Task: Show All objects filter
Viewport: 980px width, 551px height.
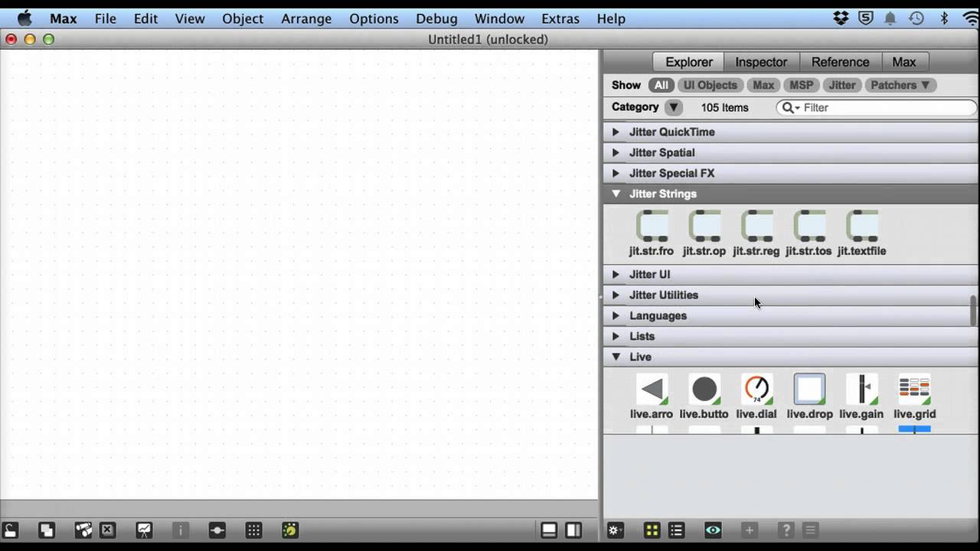Action: (x=661, y=85)
